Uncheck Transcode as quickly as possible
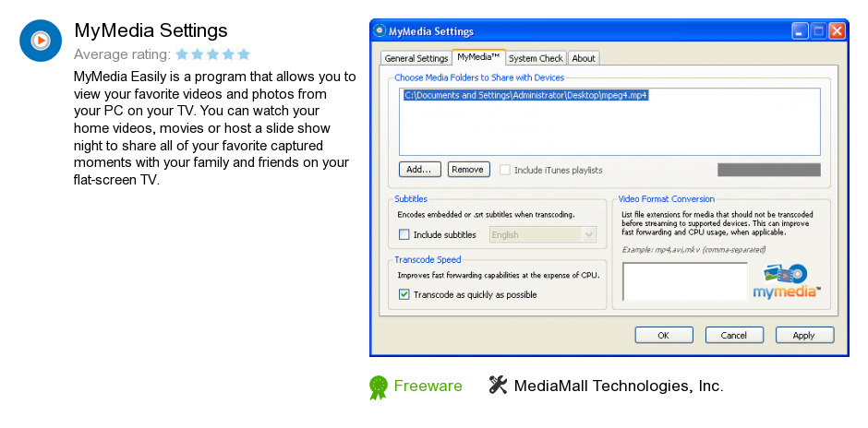Viewport: 868px width, 428px height. (x=404, y=295)
